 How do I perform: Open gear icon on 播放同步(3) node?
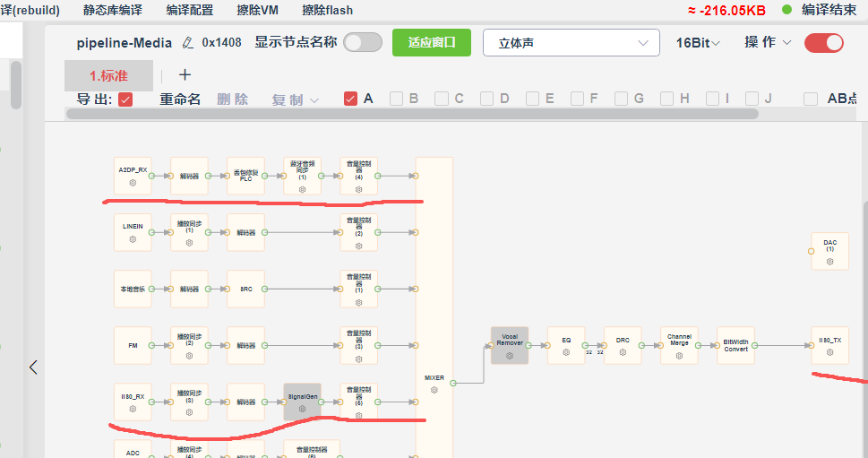189,412
